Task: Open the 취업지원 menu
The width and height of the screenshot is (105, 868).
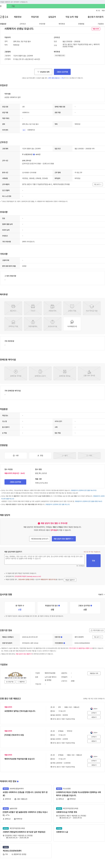Action: tap(35, 17)
